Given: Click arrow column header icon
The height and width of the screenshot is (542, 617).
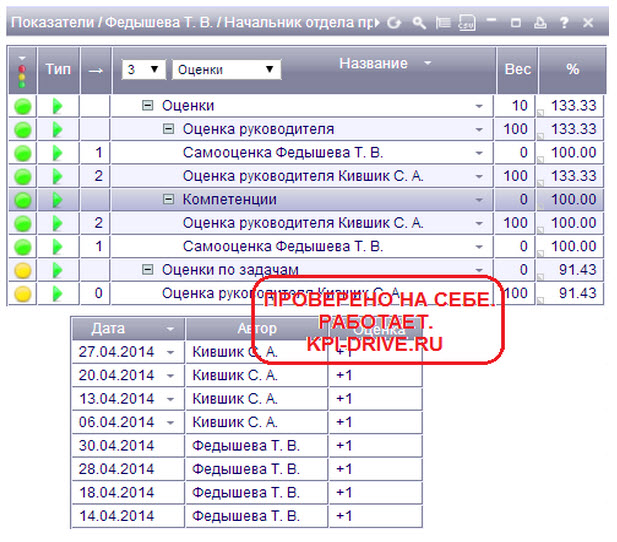Looking at the screenshot, I should pyautogui.click(x=96, y=70).
